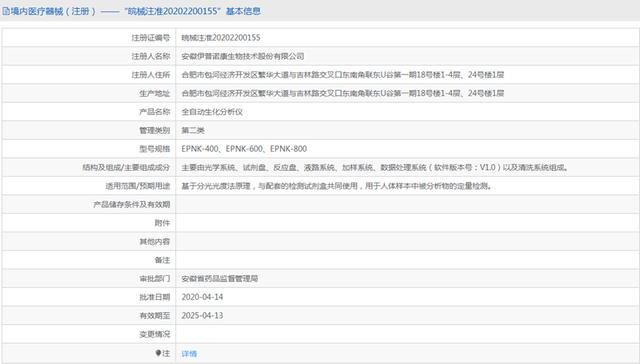Click the 注册证编号 label
The height and width of the screenshot is (364, 640).
tap(151, 38)
